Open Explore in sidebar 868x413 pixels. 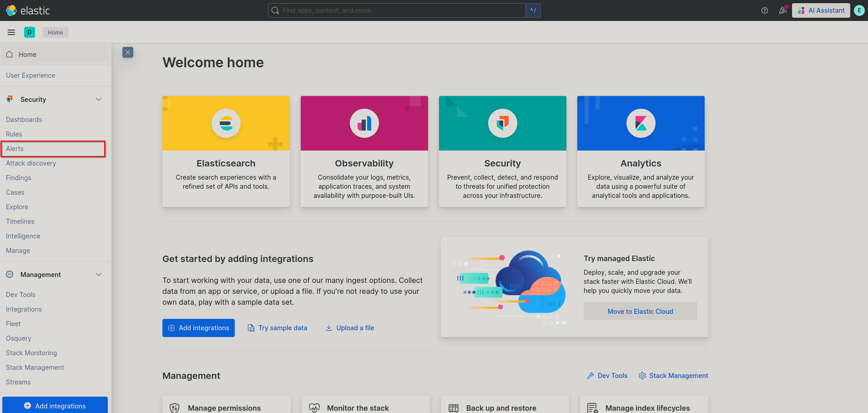(17, 207)
